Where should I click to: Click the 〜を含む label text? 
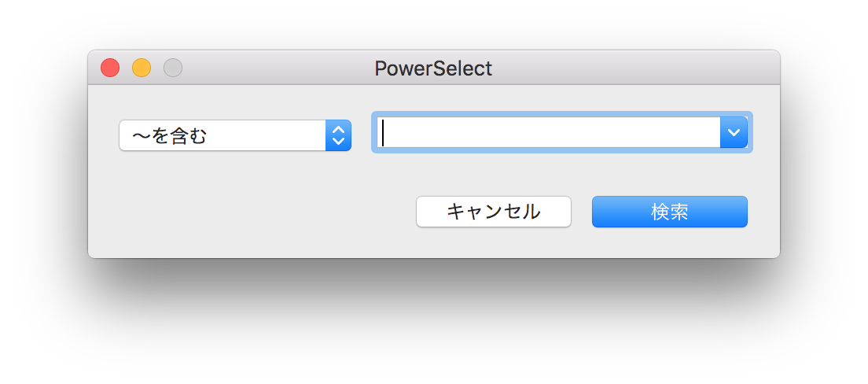169,136
